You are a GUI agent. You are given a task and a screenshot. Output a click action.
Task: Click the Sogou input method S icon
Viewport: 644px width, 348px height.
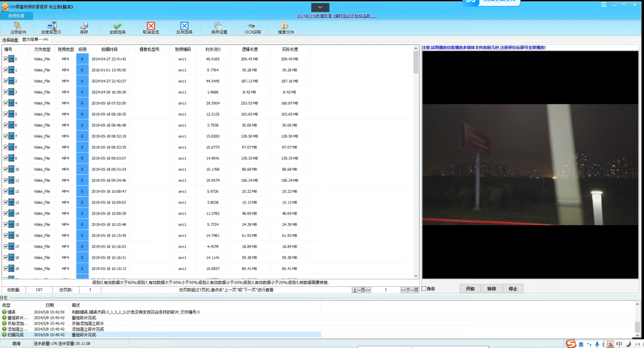click(571, 344)
